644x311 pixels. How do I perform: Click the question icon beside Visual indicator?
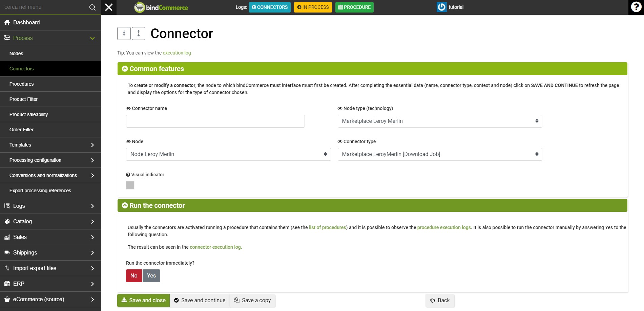point(128,175)
